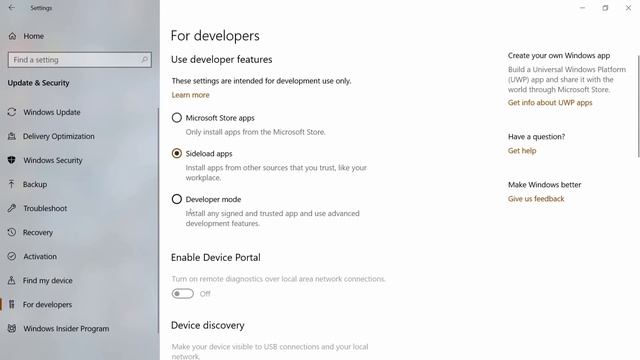640x360 pixels.
Task: Click the Get help link
Action: point(522,151)
